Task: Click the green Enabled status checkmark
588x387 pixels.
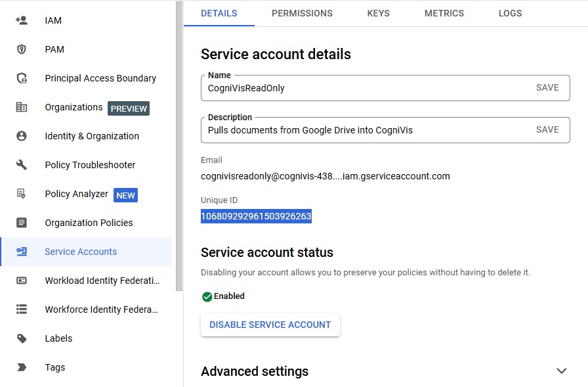Action: tap(207, 296)
